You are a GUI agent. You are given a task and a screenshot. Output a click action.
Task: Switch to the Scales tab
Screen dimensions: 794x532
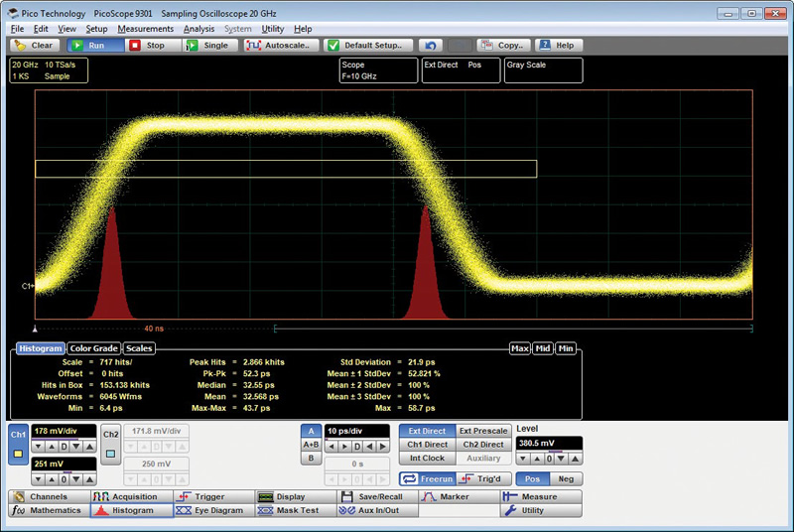(x=139, y=348)
